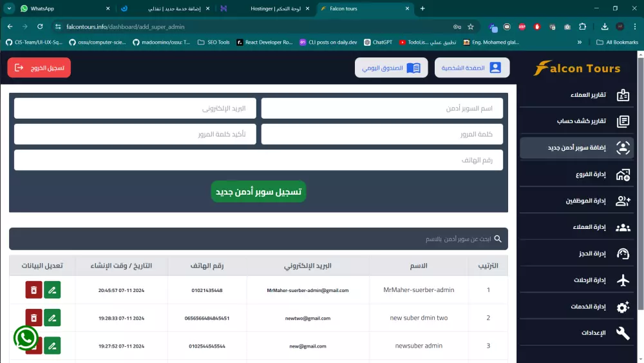Viewport: 644px width, 363px height.
Task: Focus the كلمة المرور password field
Action: 382,134
